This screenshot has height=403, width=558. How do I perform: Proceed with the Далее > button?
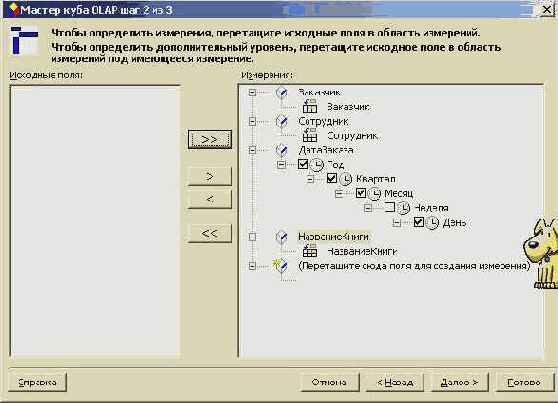tap(459, 382)
